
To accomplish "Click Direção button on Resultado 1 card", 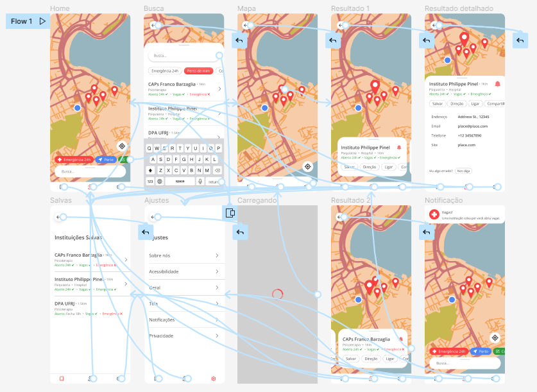I will (x=370, y=167).
